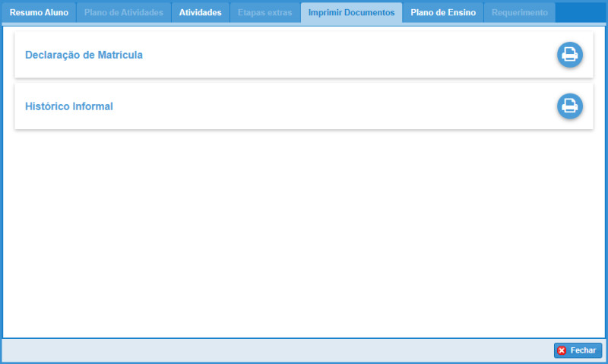Image resolution: width=608 pixels, height=364 pixels.
Task: Click the Histórico Informal title text
Action: (69, 106)
